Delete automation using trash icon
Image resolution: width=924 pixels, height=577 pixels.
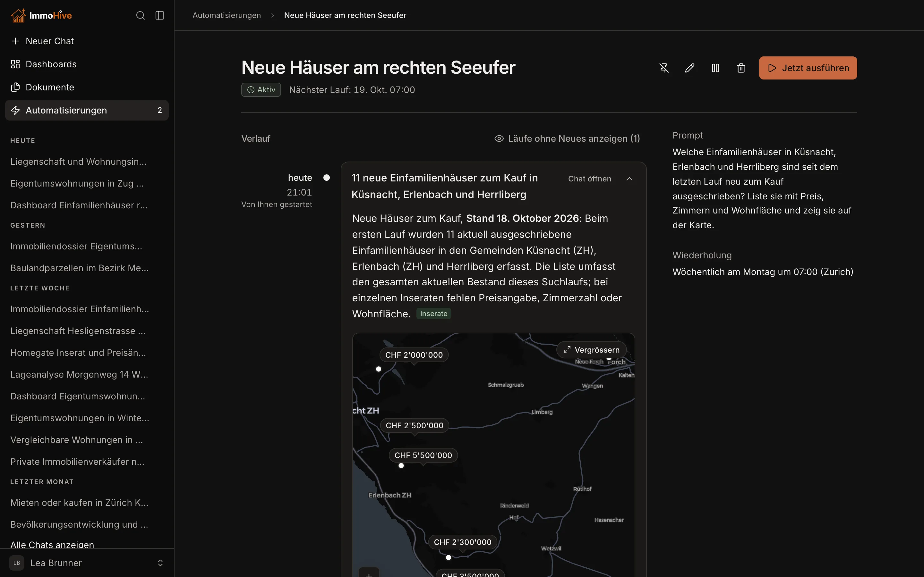point(741,68)
